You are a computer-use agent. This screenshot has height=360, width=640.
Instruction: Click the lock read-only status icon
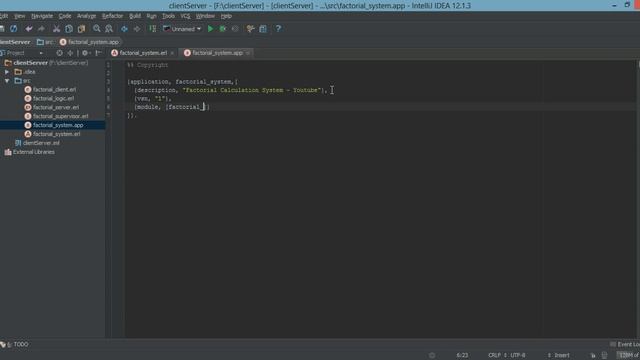pyautogui.click(x=593, y=355)
